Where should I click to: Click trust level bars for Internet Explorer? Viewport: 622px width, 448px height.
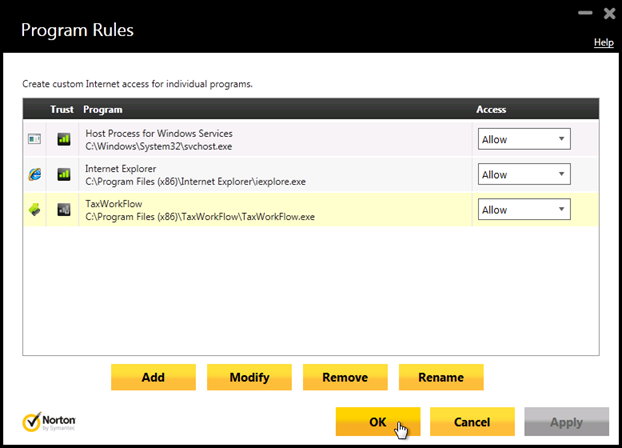click(64, 174)
